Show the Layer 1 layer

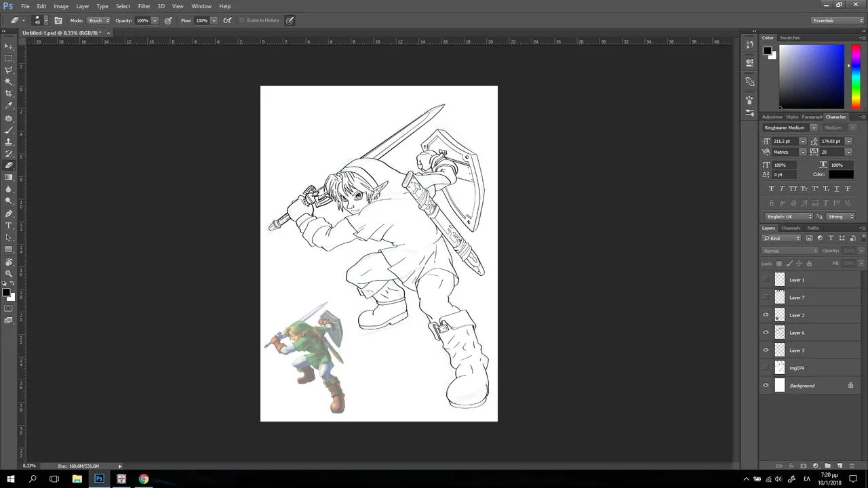click(766, 279)
